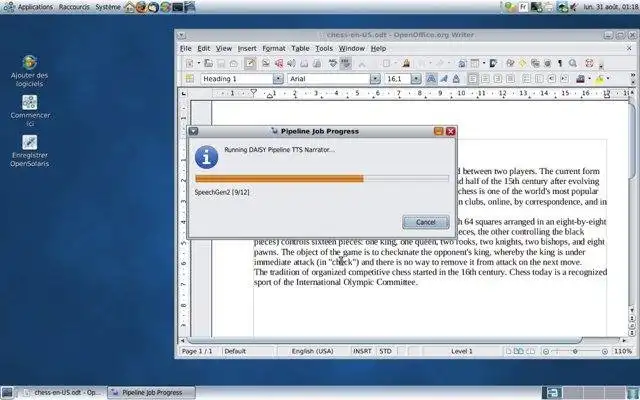Click the yellow Highlighting color icon

tap(599, 79)
